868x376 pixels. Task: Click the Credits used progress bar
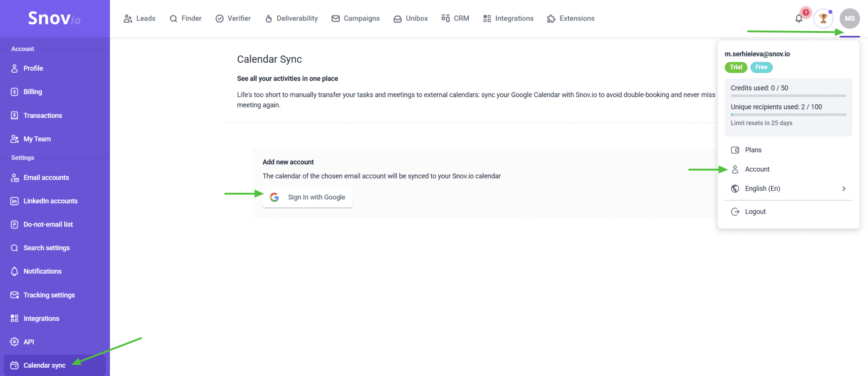(x=788, y=96)
